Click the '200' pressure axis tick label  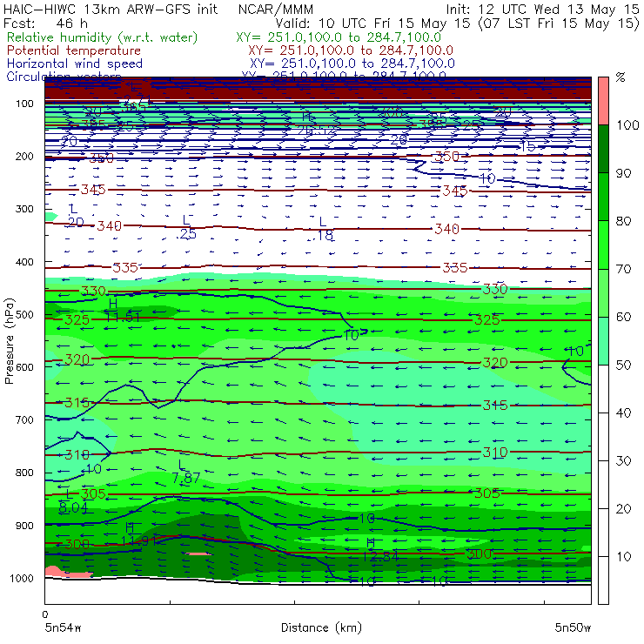tap(24, 157)
